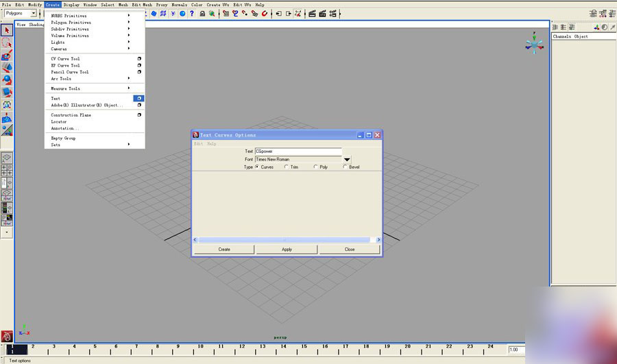The image size is (617, 364).
Task: Open the Modify menu
Action: tap(35, 5)
